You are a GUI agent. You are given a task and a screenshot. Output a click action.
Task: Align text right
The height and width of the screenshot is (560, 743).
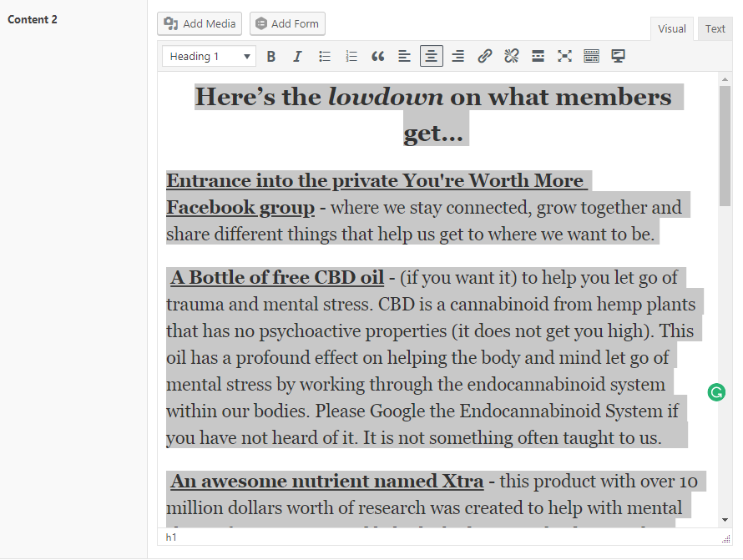pos(457,57)
